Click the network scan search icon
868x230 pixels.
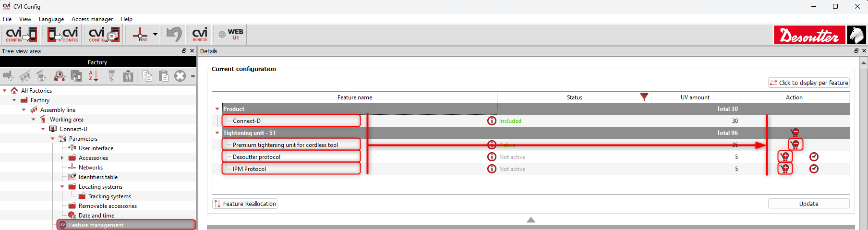point(60,76)
